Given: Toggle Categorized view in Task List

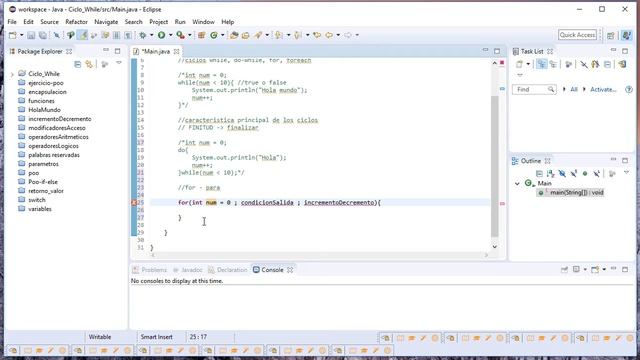Looking at the screenshot, I should 542,64.
